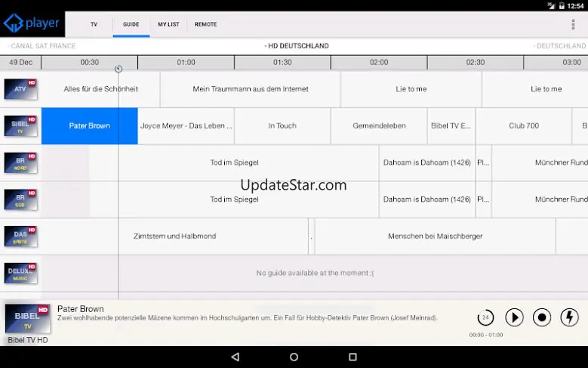Image resolution: width=588 pixels, height=368 pixels.
Task: Switch to CANAL SAT FRANCE package
Action: [x=42, y=46]
